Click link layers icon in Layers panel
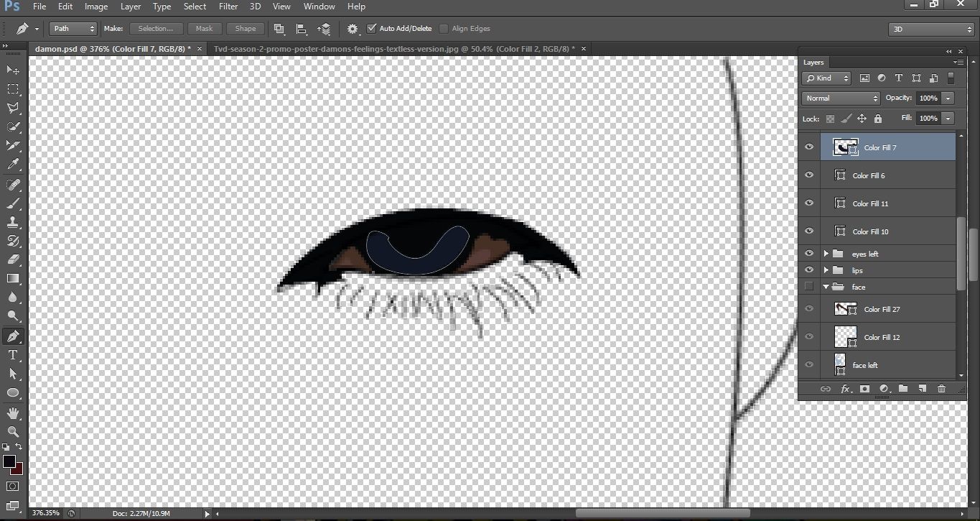This screenshot has width=980, height=521. click(x=826, y=389)
